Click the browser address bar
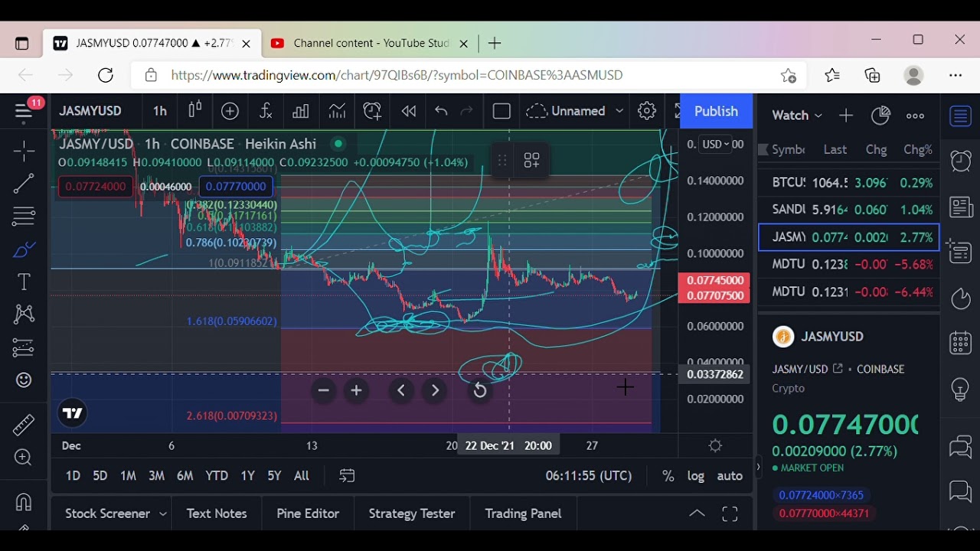Image resolution: width=980 pixels, height=551 pixels. [467, 75]
